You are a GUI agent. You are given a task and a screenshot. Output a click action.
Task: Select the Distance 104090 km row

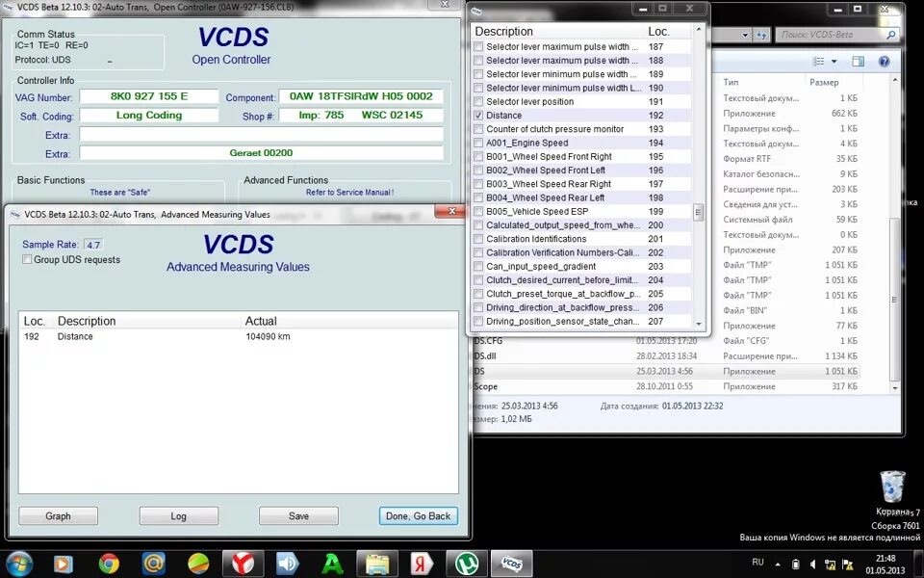pyautogui.click(x=238, y=337)
